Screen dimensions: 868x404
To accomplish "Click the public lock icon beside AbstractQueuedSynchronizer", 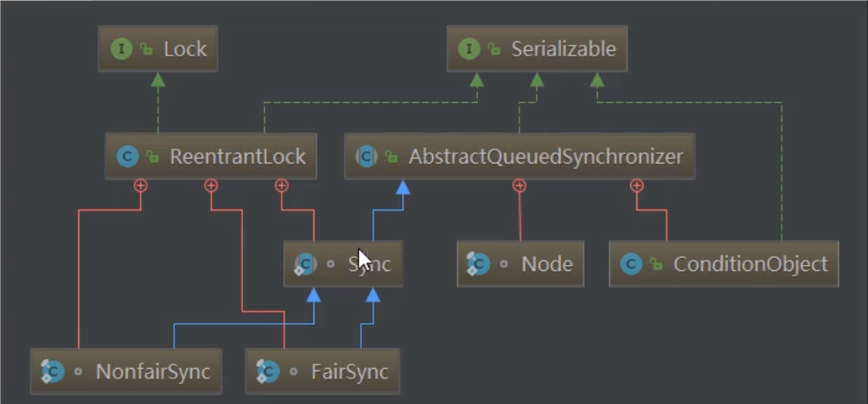I will click(x=391, y=157).
